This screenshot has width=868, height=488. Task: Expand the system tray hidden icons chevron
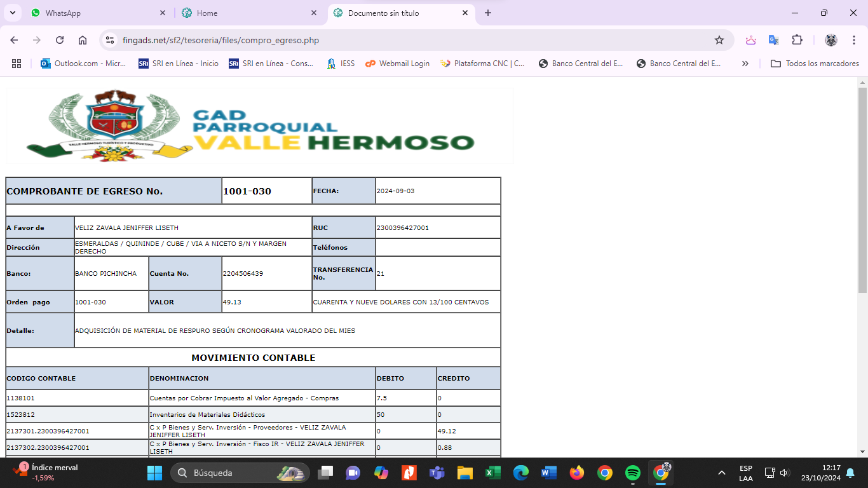coord(721,473)
